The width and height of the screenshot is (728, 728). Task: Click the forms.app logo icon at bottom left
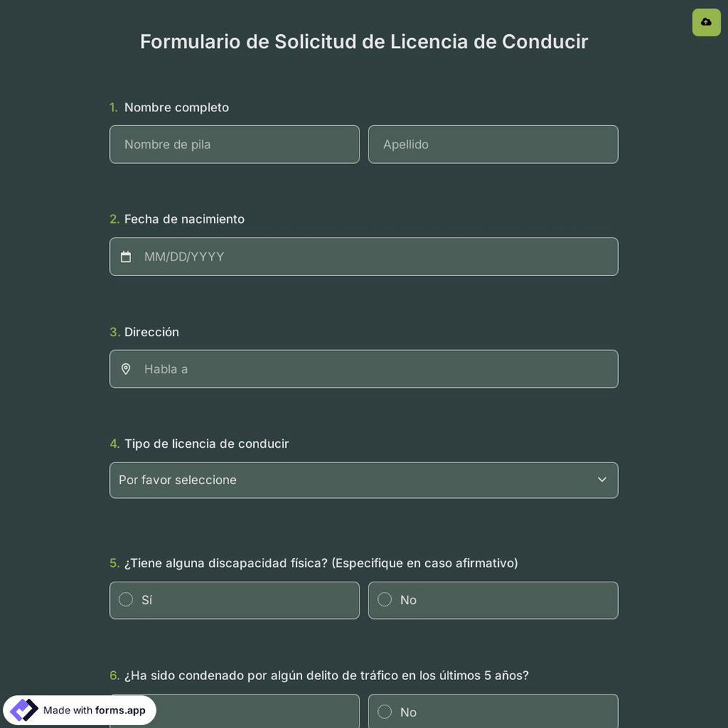tap(23, 710)
